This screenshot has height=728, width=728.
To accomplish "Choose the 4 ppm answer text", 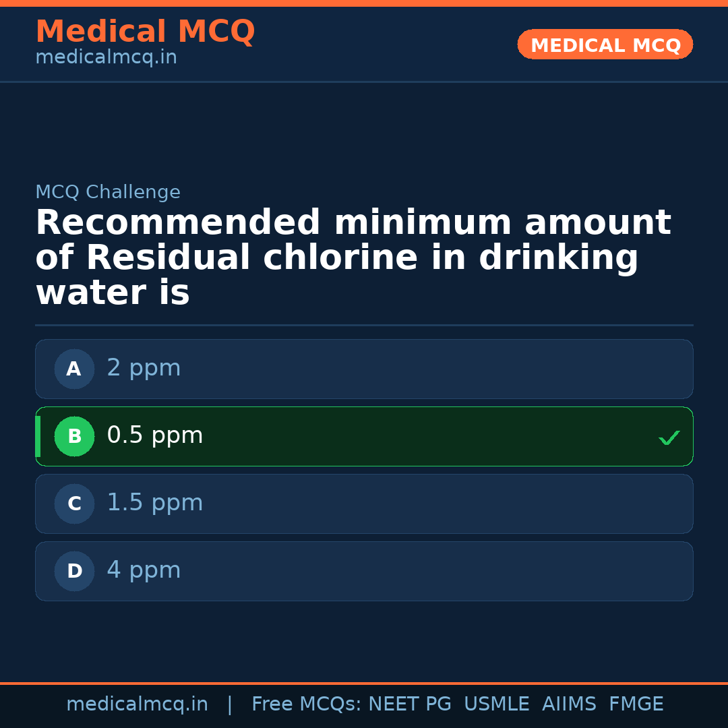I will click(x=144, y=570).
